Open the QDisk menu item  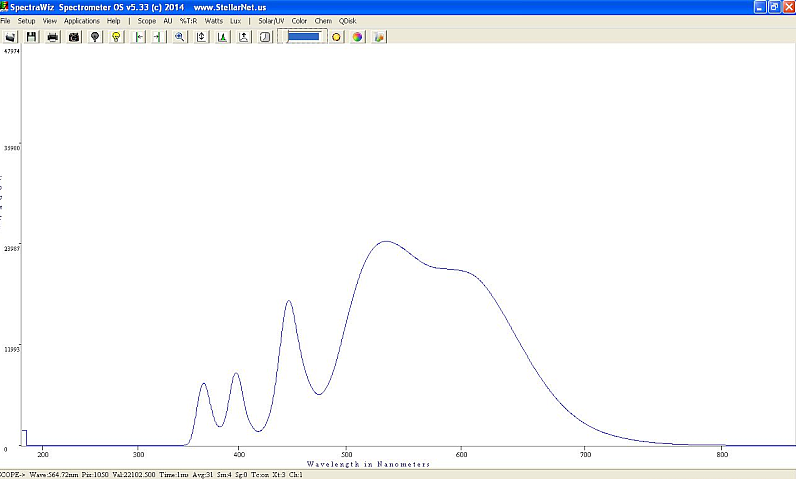tap(348, 21)
